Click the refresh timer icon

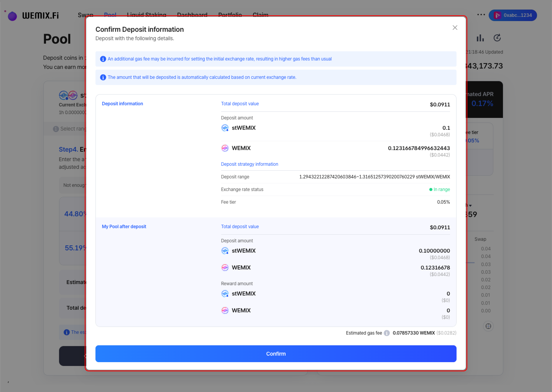point(497,38)
